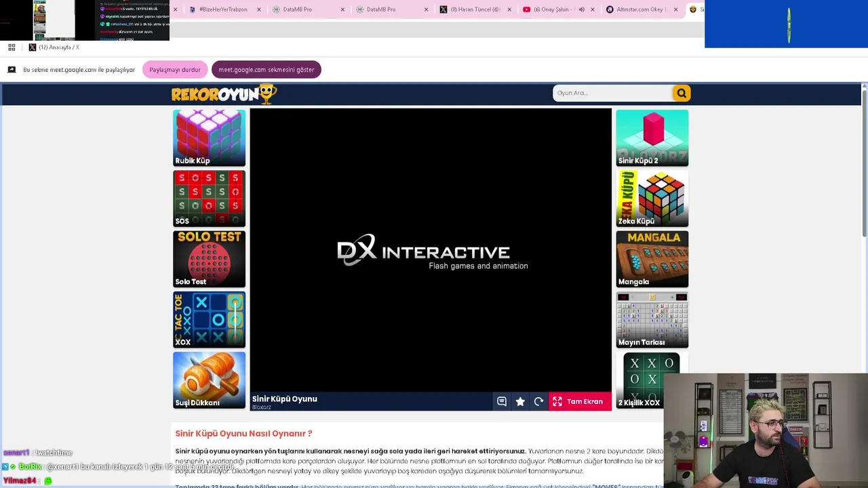Click the screen share indicator icon
This screenshot has height=488, width=868.
point(12,70)
